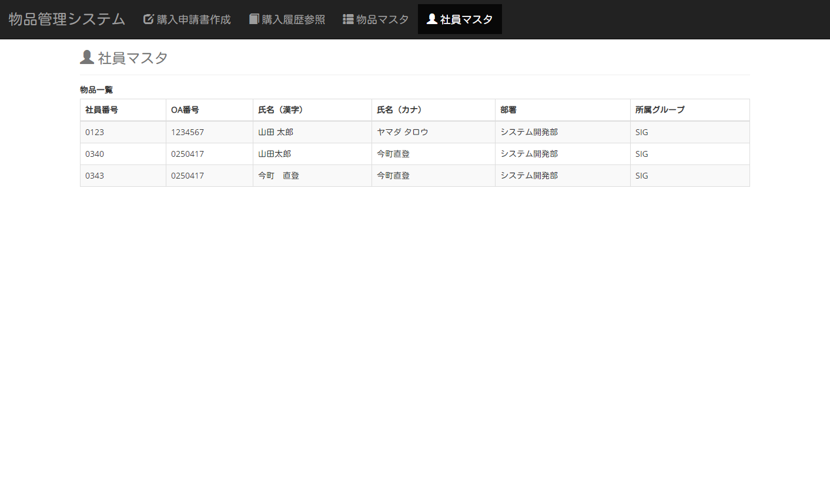Click the list icon beside 物品マスタ
This screenshot has height=504, width=830.
[x=348, y=19]
